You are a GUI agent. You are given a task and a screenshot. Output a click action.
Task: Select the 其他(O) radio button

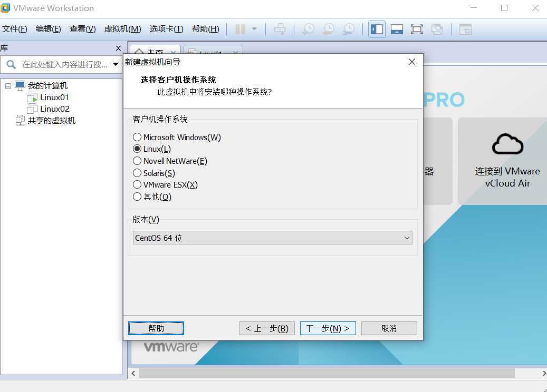coord(137,197)
